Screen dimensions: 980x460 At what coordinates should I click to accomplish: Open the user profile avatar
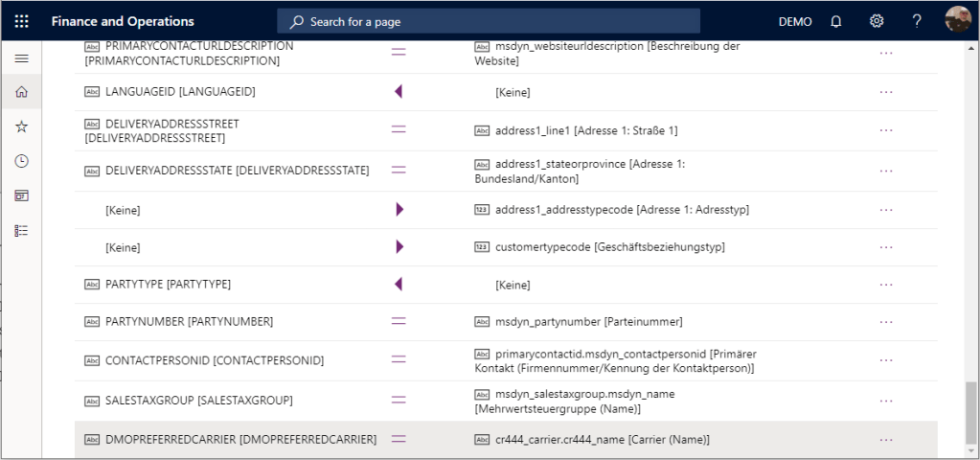pyautogui.click(x=958, y=21)
